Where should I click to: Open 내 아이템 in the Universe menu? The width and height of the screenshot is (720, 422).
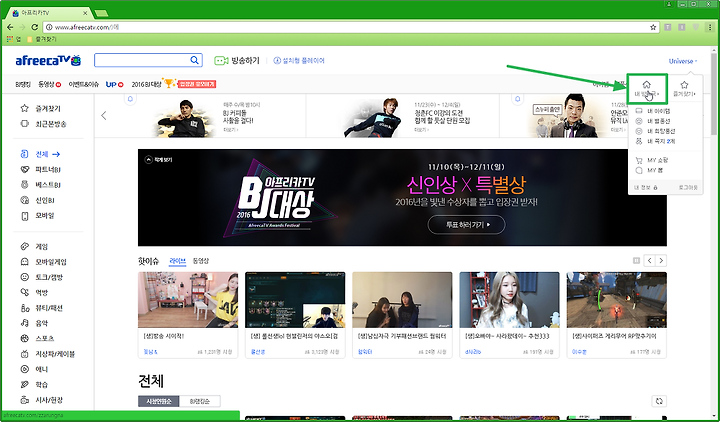pos(658,111)
